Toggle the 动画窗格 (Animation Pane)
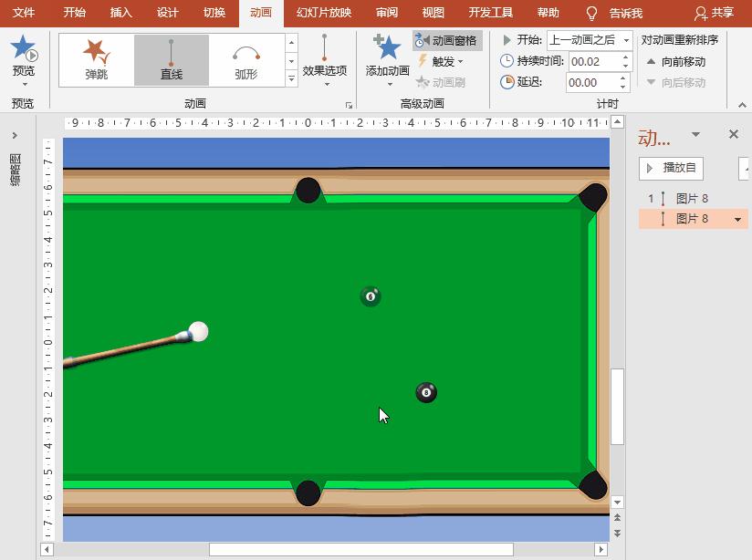The height and width of the screenshot is (560, 752). tap(446, 39)
